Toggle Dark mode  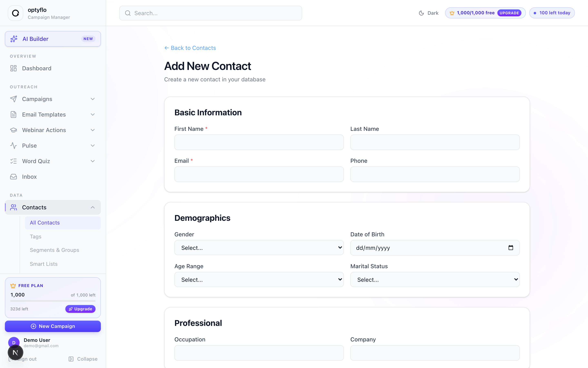(429, 13)
